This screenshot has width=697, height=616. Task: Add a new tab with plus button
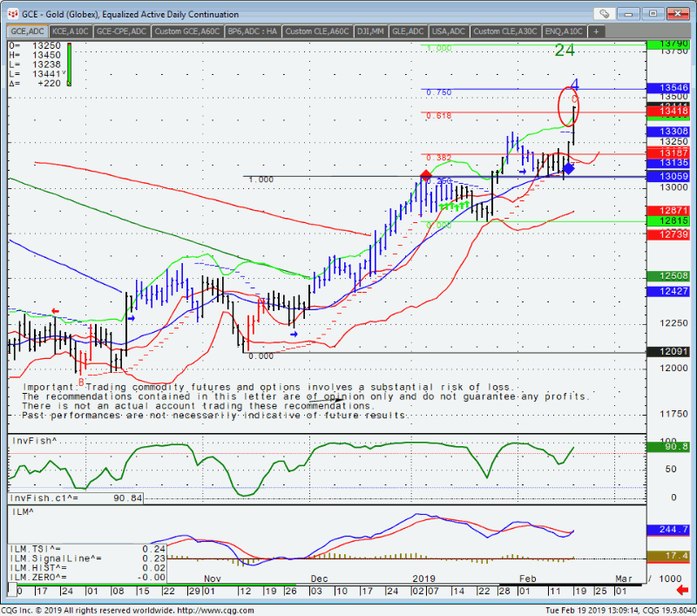(597, 31)
